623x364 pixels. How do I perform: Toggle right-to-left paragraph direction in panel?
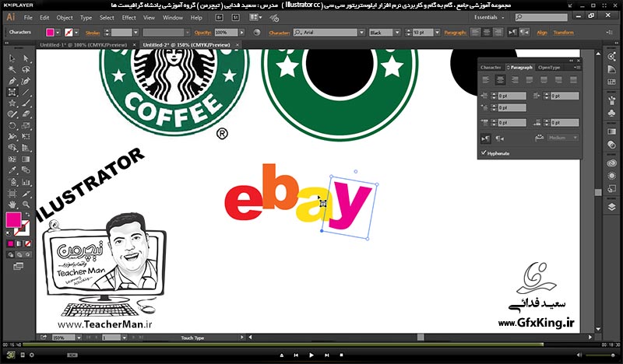point(500,138)
